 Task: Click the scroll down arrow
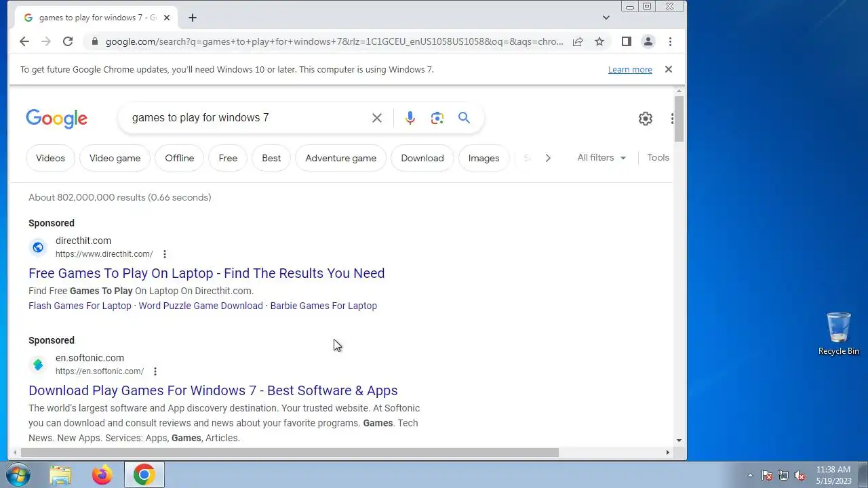click(x=679, y=441)
